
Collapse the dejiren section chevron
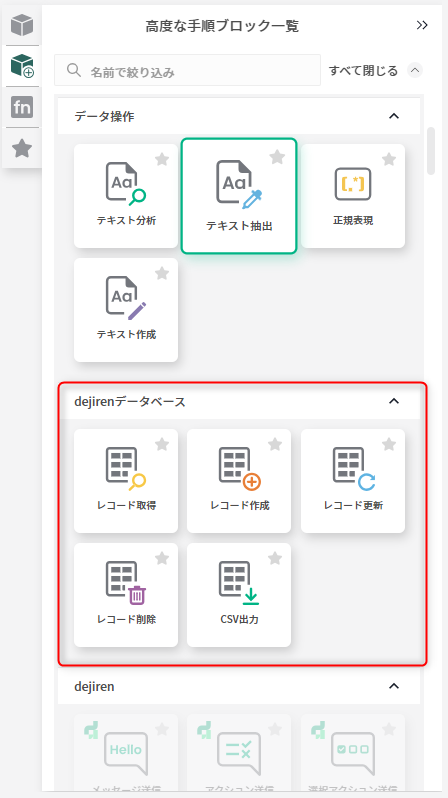[x=394, y=686]
